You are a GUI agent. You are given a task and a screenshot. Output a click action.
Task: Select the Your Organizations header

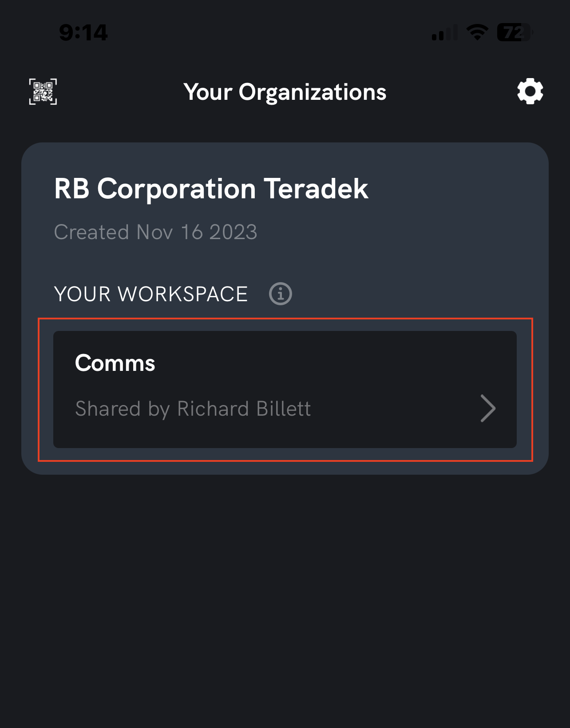click(x=285, y=91)
